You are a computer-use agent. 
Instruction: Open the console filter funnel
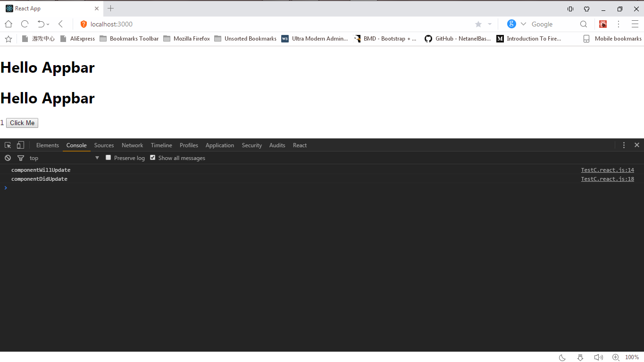(x=21, y=158)
